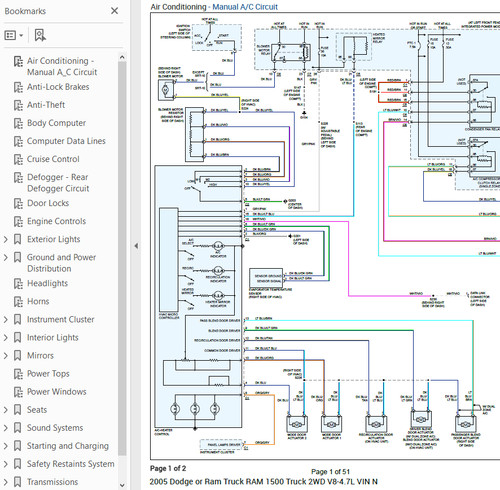Open Air Conditioning Manual A_C Circuit bookmark
This screenshot has height=490, width=500.
tap(62, 66)
